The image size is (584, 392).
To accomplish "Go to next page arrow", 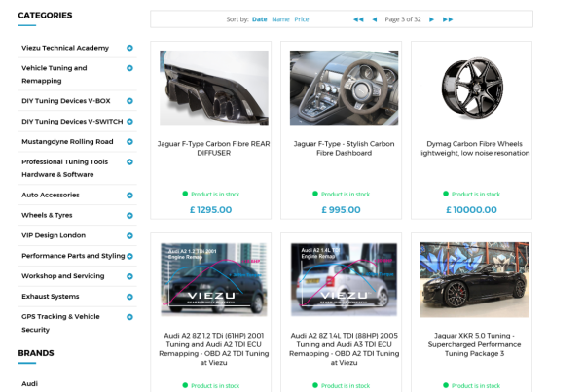I will 431,19.
